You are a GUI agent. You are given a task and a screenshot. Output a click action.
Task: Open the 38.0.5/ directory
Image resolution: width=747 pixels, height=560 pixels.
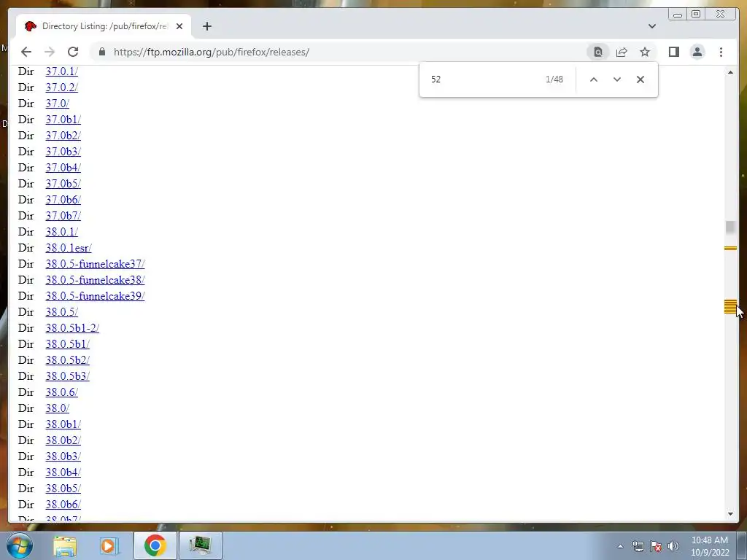[x=61, y=312]
